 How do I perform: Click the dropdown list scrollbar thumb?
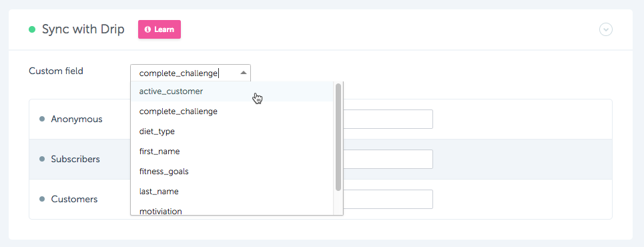pyautogui.click(x=338, y=138)
